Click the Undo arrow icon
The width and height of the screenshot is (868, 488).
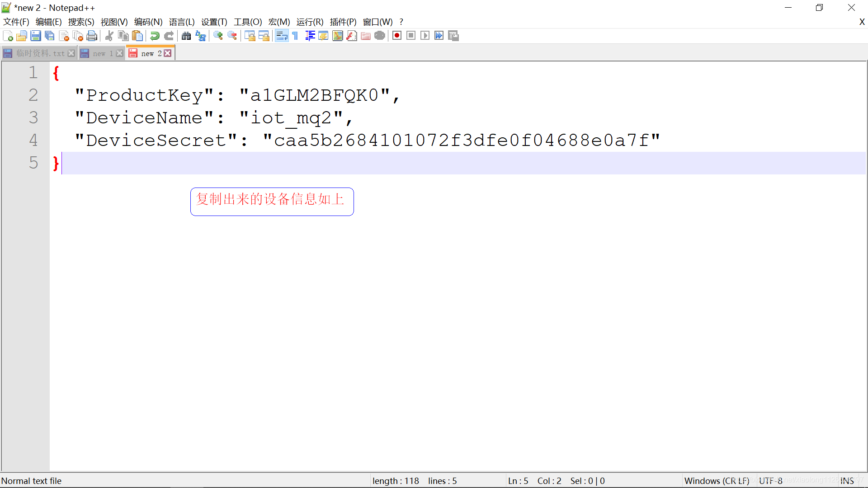[155, 36]
